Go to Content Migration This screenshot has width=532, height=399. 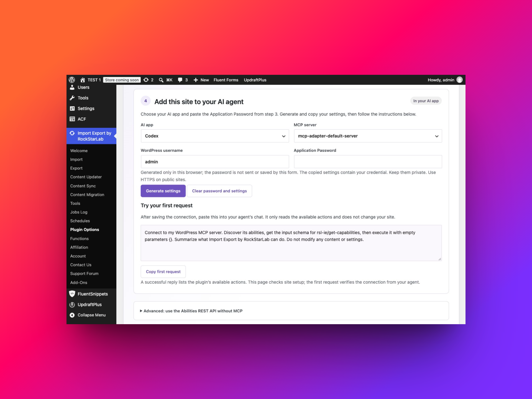coord(87,195)
